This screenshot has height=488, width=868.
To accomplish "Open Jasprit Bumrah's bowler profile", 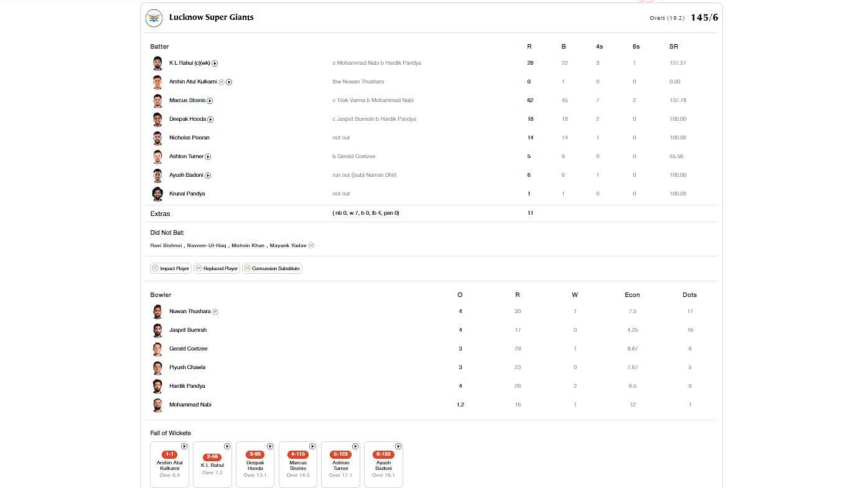I will point(187,330).
